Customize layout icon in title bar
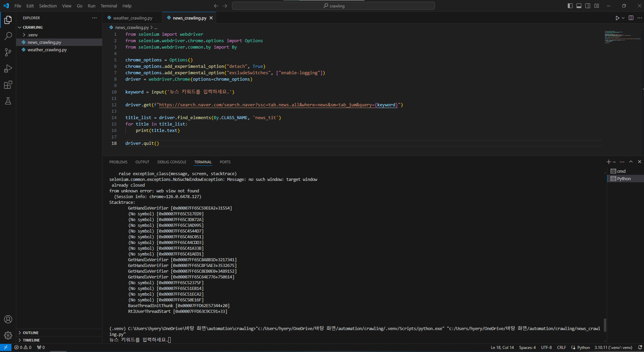The image size is (644, 352). [x=597, y=6]
